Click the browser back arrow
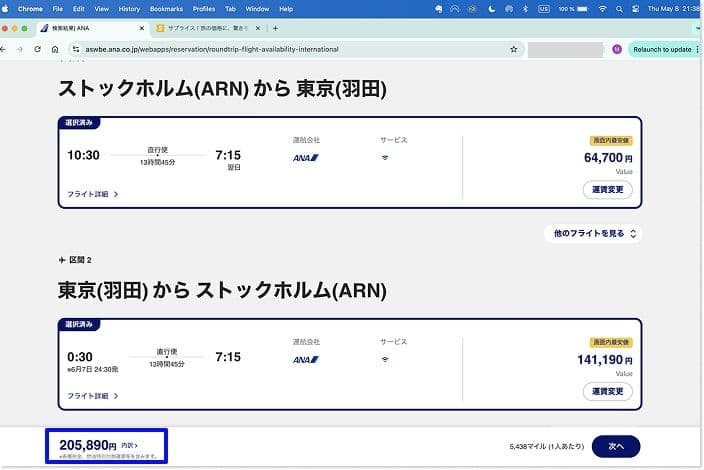Screen dimensions: 704x470 pos(6,49)
